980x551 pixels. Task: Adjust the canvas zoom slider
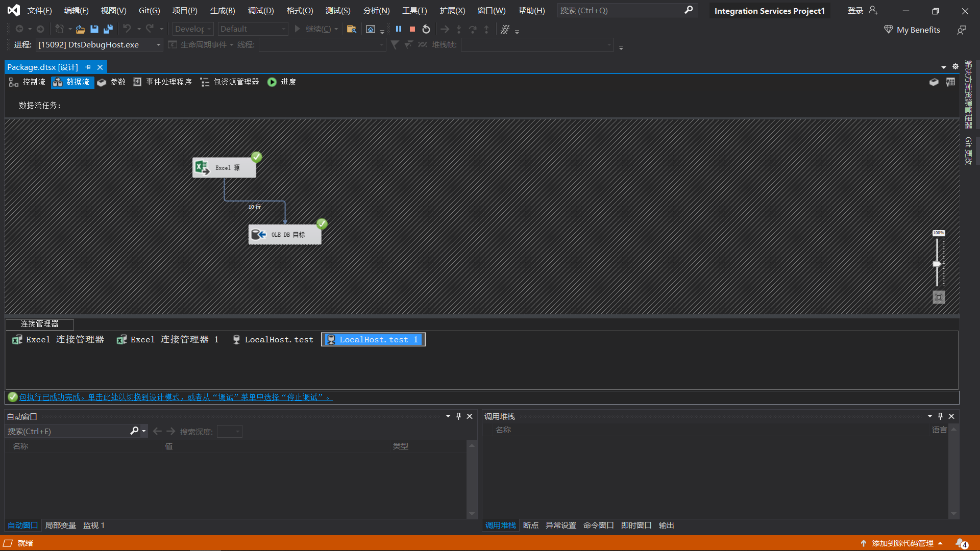click(x=938, y=264)
